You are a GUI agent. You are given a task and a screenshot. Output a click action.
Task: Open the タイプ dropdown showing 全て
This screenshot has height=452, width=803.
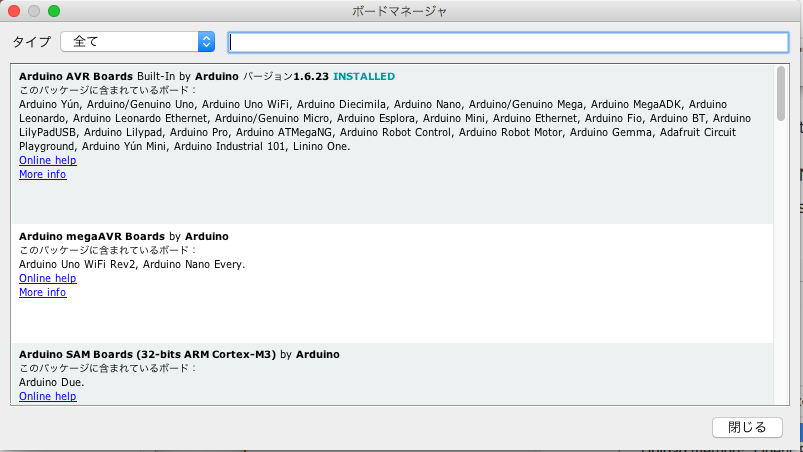click(x=138, y=41)
